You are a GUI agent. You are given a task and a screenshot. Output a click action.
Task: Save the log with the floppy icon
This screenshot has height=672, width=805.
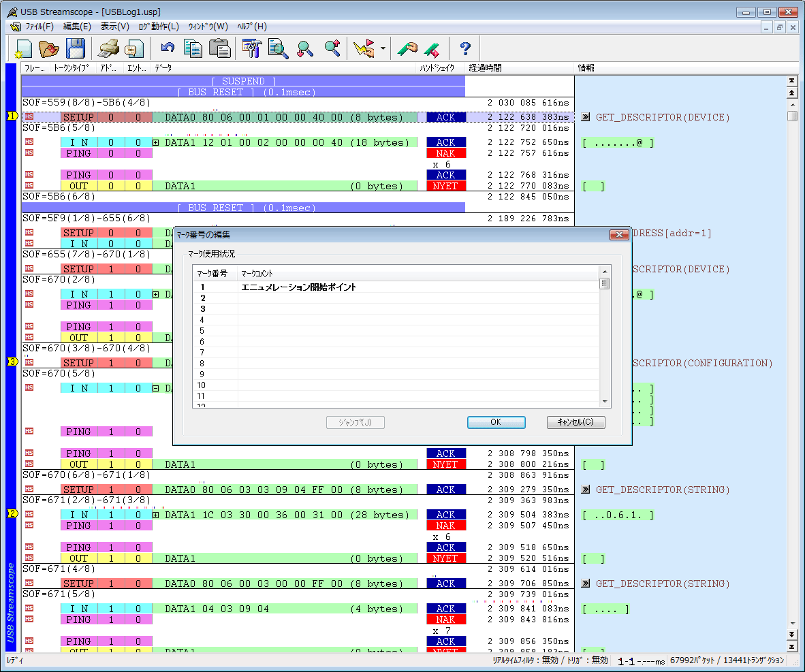(x=76, y=49)
